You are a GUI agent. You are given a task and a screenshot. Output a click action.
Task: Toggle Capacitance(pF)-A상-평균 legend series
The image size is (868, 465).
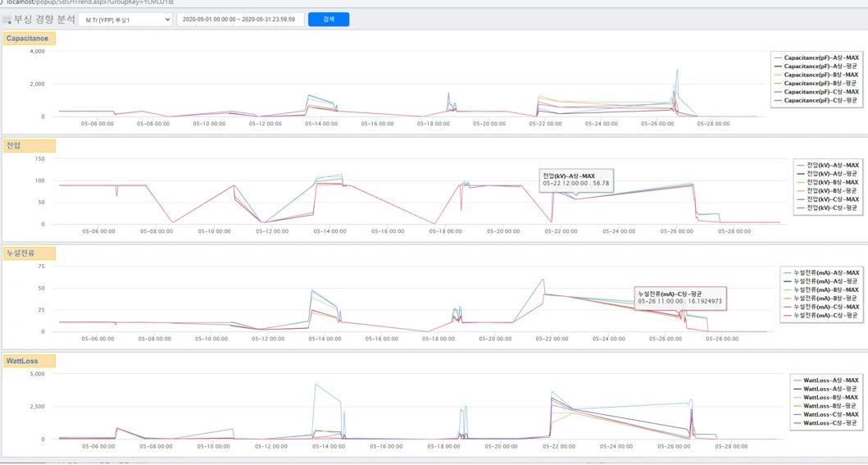point(816,66)
